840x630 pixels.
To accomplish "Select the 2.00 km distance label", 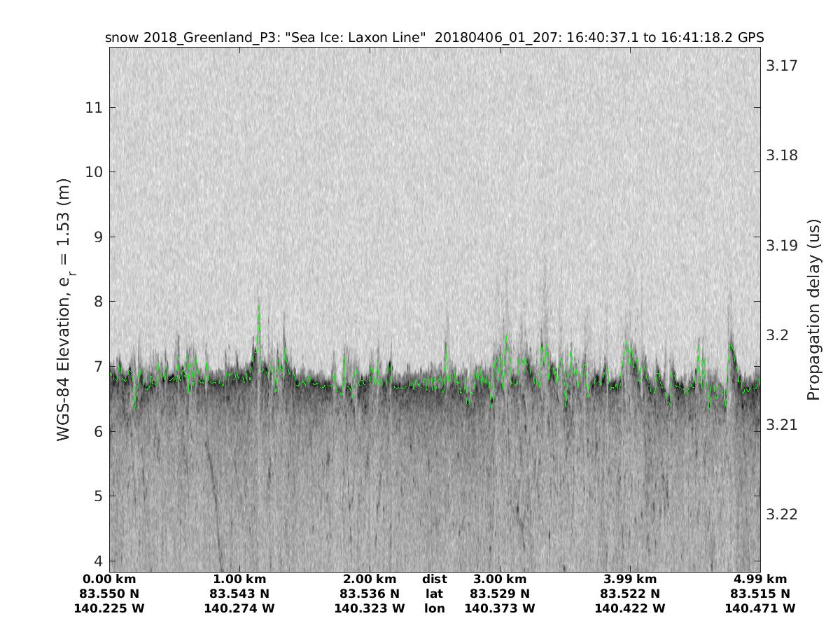I will (x=370, y=579).
